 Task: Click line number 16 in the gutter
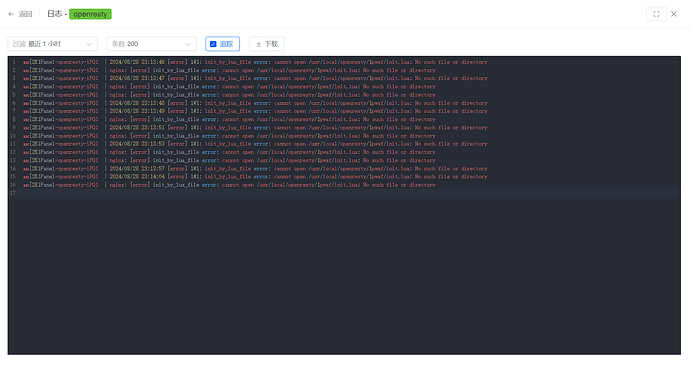(x=13, y=185)
